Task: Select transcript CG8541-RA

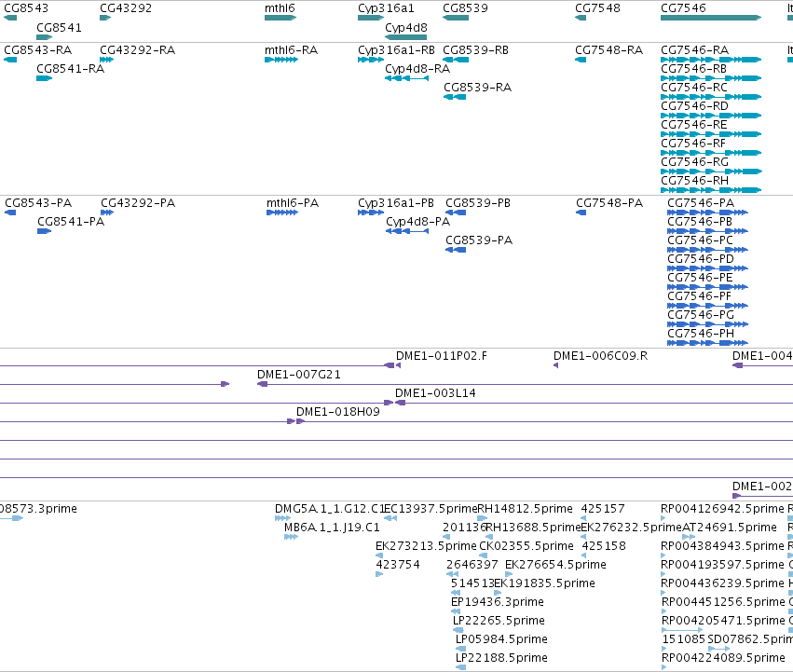Action: 70,69
